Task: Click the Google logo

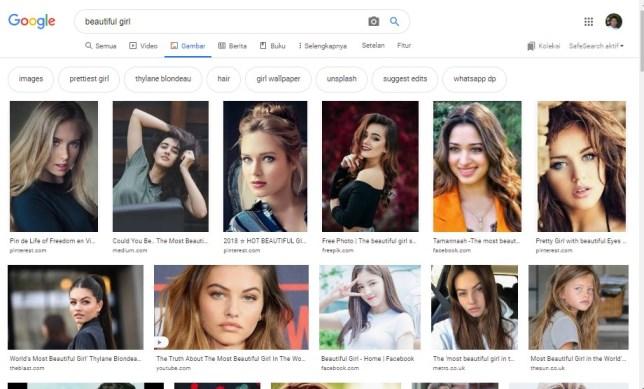Action: (32, 21)
